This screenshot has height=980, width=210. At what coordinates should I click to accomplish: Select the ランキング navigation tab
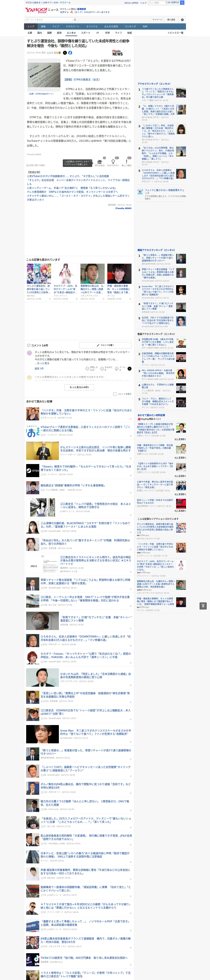130,27
